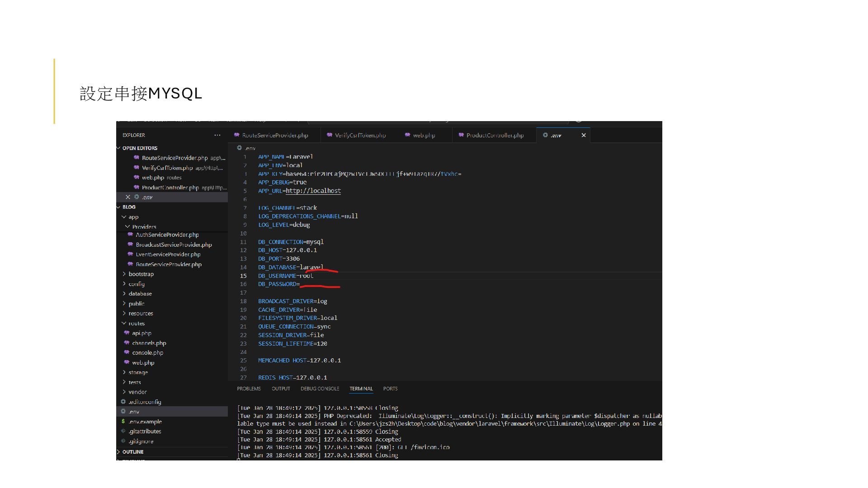Image resolution: width=868 pixels, height=488 pixels.
Task: Expand the OUTLINE section
Action: point(119,452)
